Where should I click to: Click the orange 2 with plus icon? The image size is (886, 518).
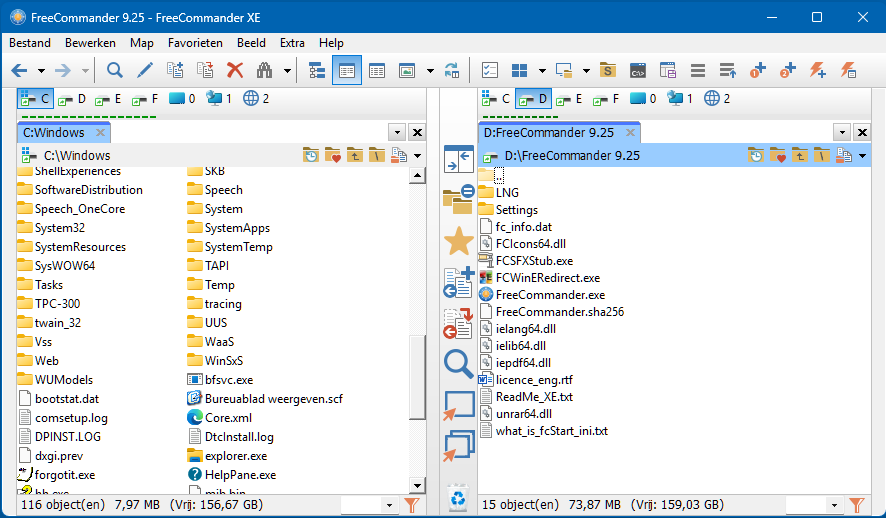[x=788, y=71]
